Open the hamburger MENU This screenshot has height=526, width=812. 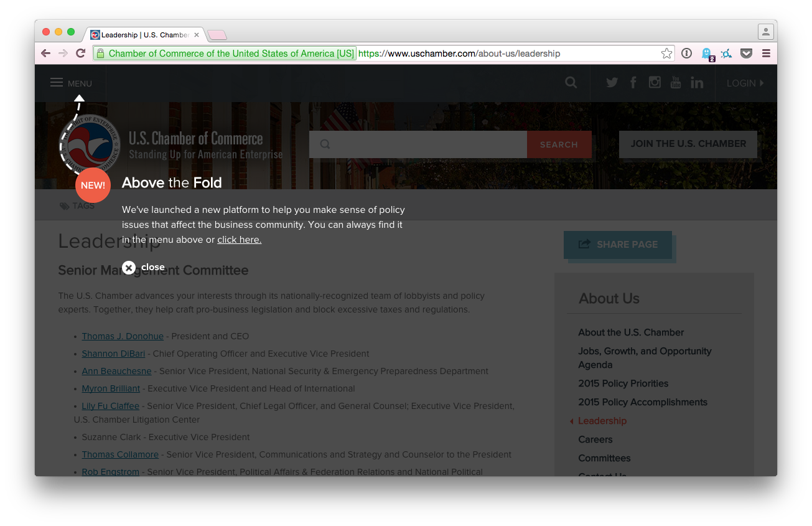tap(71, 83)
